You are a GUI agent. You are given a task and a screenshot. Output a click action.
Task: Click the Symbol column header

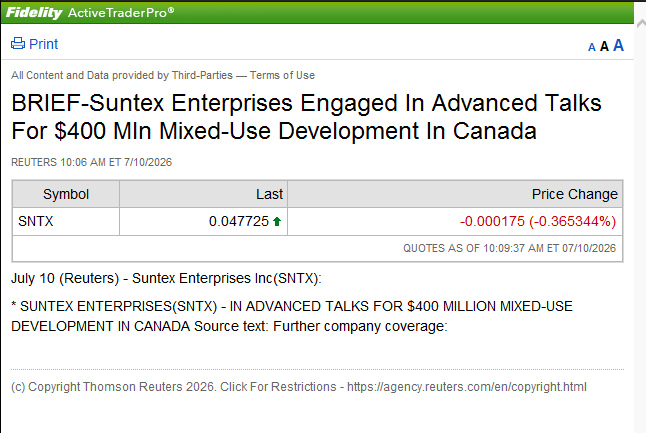tap(66, 194)
